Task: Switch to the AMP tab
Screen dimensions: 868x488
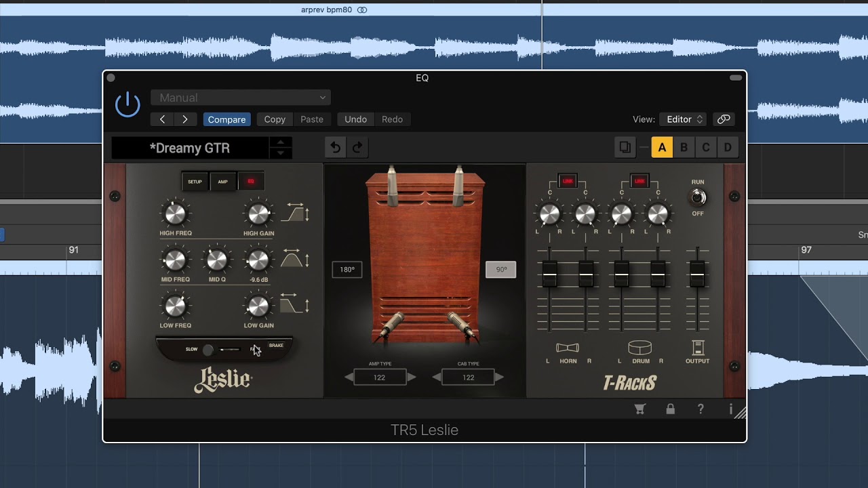Action: (222, 182)
